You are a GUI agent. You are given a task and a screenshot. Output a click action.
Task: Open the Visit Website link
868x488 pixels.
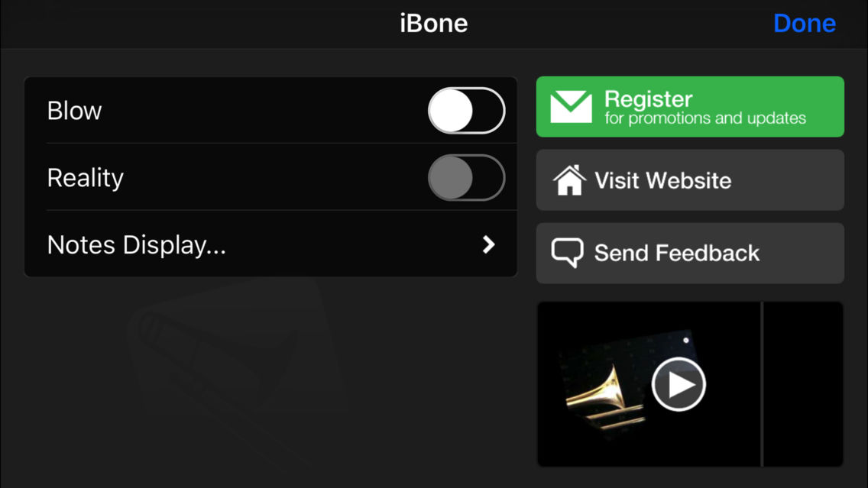(689, 180)
